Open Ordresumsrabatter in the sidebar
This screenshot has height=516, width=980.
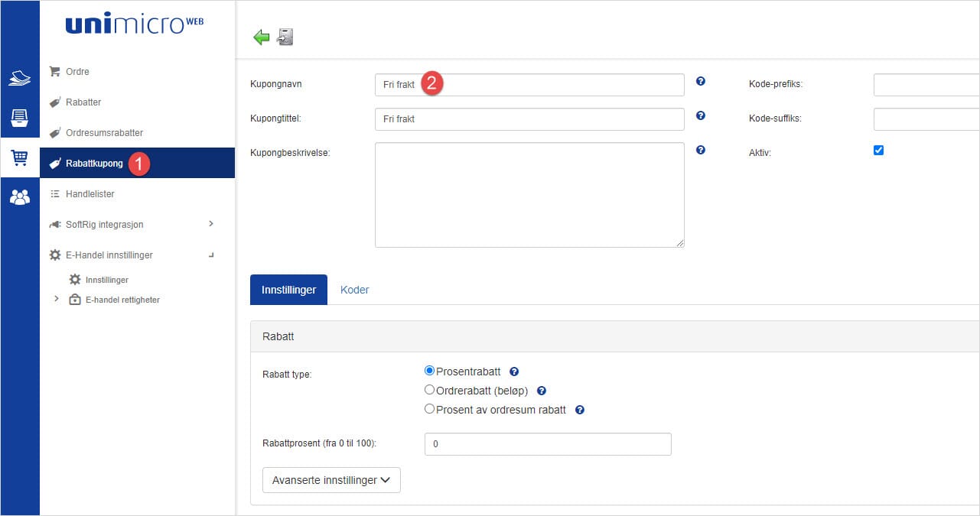point(104,133)
